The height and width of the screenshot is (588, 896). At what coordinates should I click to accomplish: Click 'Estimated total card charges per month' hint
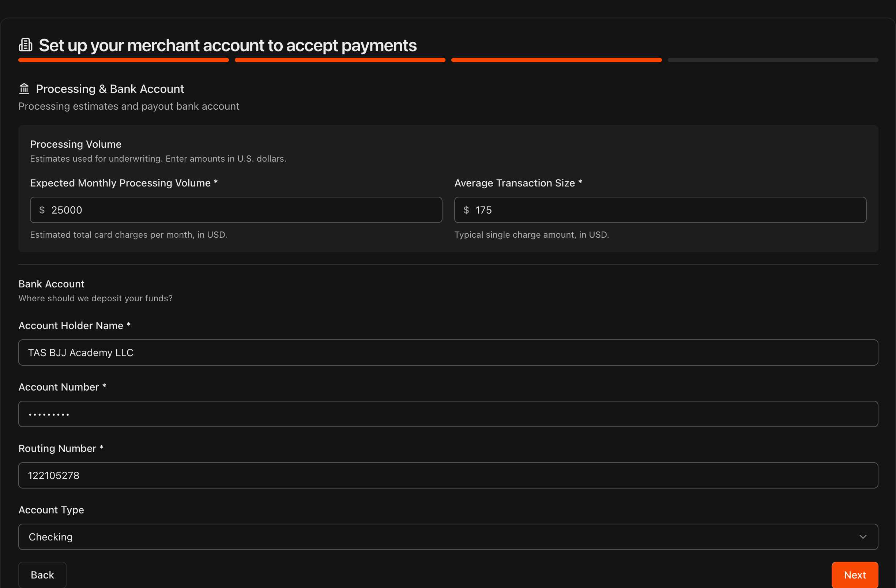pyautogui.click(x=129, y=234)
